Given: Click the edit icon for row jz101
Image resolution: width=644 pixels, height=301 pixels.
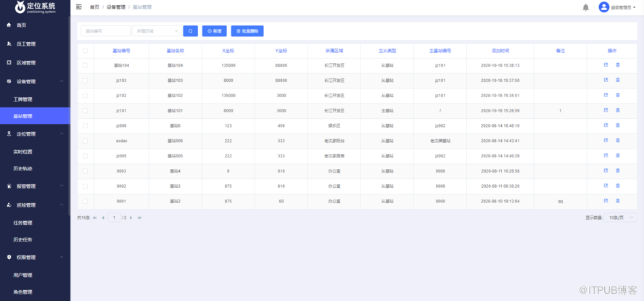Looking at the screenshot, I should pos(606,110).
